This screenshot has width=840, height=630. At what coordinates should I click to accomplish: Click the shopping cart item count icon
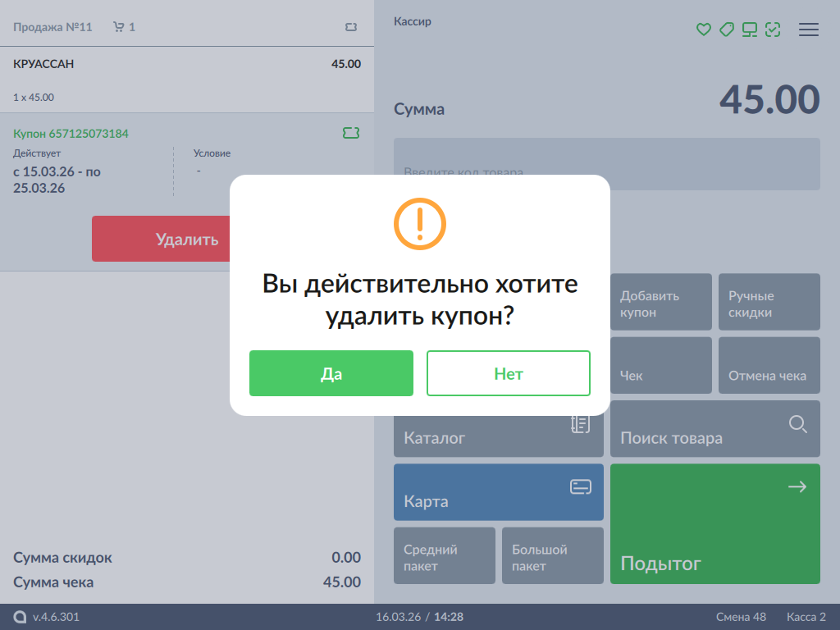pos(119,27)
